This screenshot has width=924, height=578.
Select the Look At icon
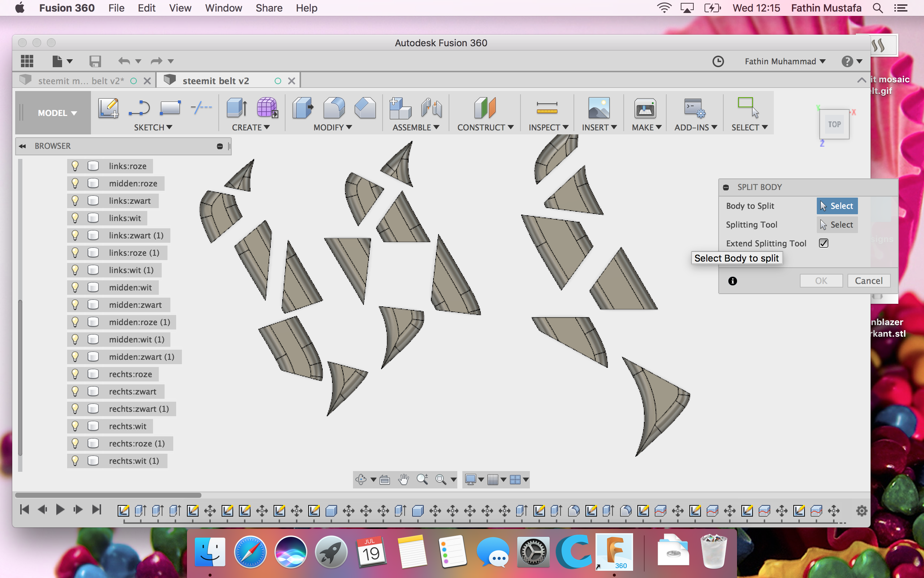pos(384,479)
